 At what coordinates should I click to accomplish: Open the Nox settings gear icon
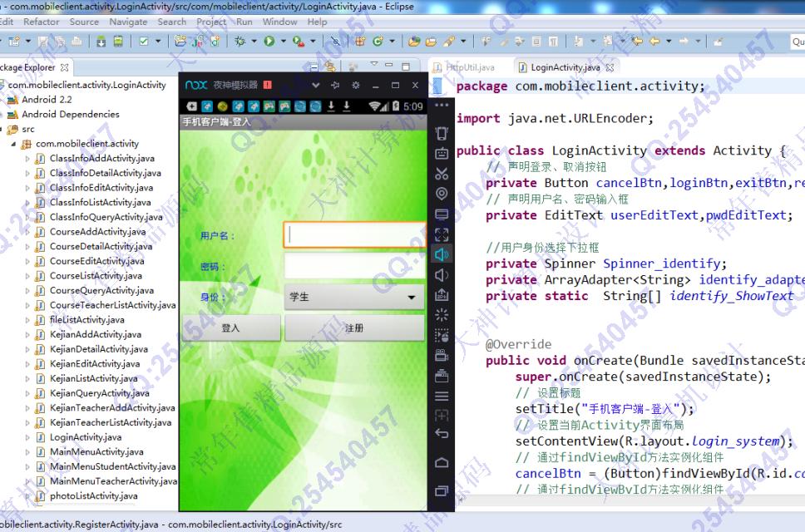(355, 85)
